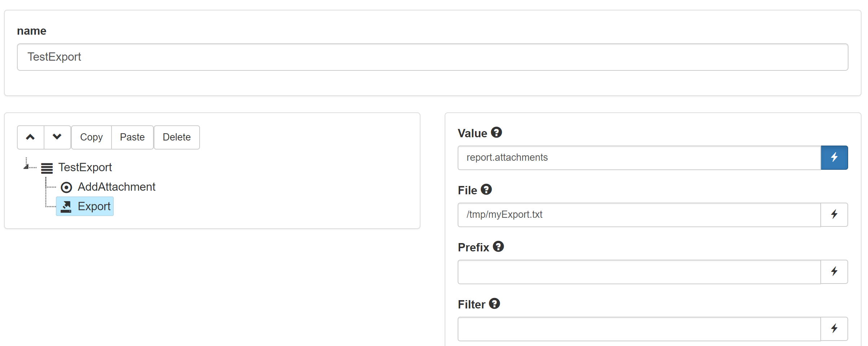Screen dimensions: 868x346
Task: Select the TestExport list node in tree
Action: click(x=85, y=168)
